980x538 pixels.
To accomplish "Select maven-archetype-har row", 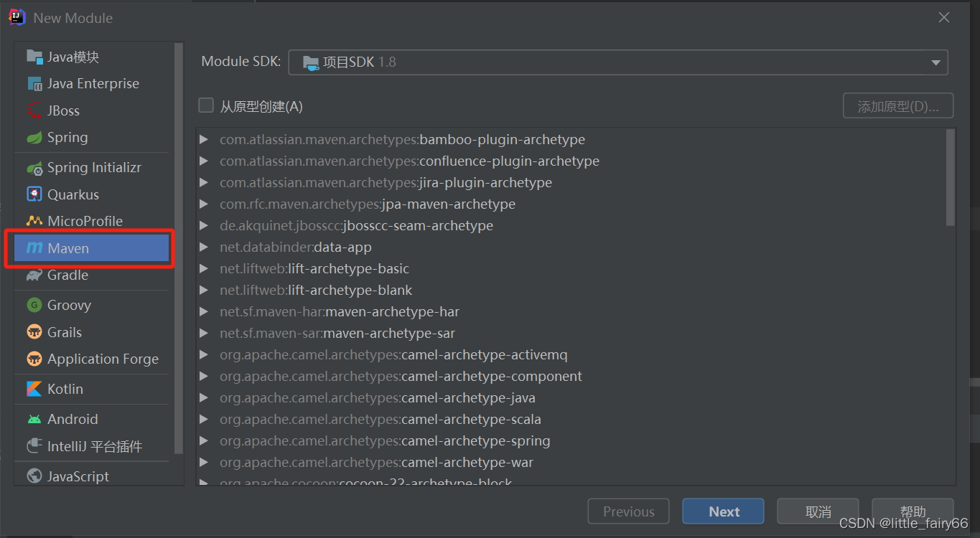I will [571, 312].
